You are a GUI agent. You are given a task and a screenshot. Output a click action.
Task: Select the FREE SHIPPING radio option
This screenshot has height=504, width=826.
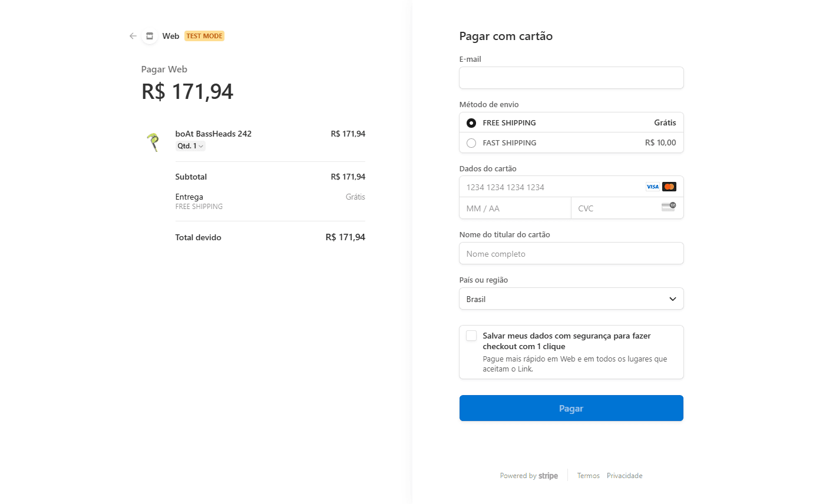click(x=471, y=123)
